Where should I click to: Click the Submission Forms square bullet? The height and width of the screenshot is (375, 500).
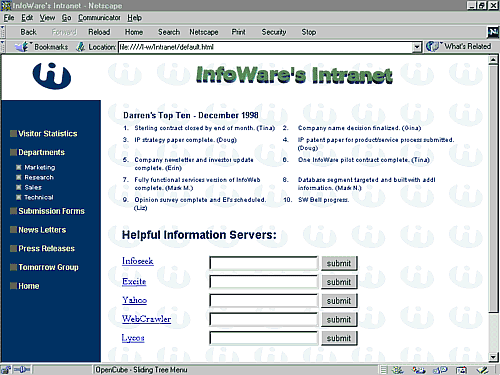[x=13, y=211]
